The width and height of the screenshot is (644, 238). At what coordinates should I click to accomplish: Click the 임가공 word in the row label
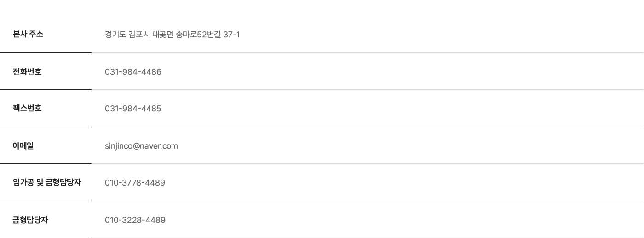point(23,182)
